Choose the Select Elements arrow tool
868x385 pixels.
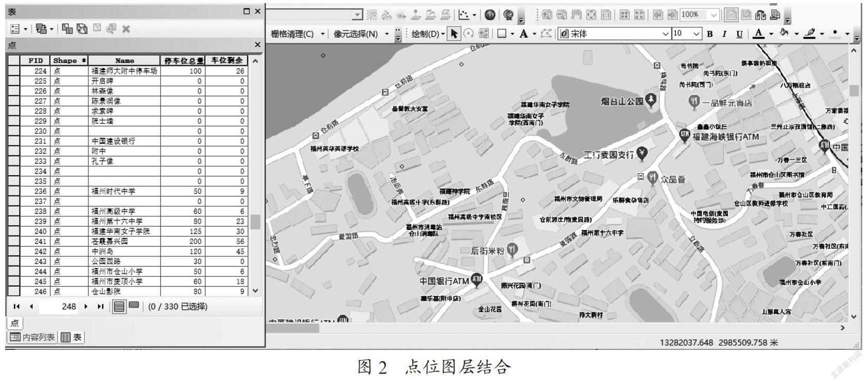(x=454, y=34)
